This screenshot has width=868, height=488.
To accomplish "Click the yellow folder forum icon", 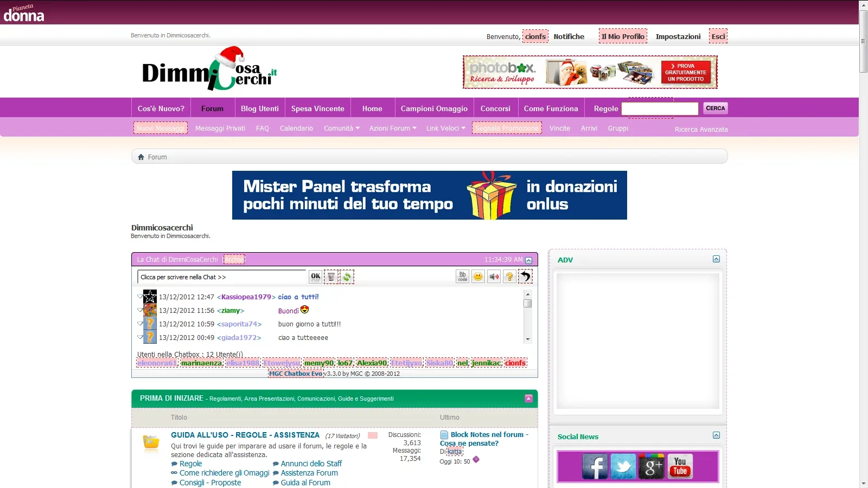I will click(151, 443).
